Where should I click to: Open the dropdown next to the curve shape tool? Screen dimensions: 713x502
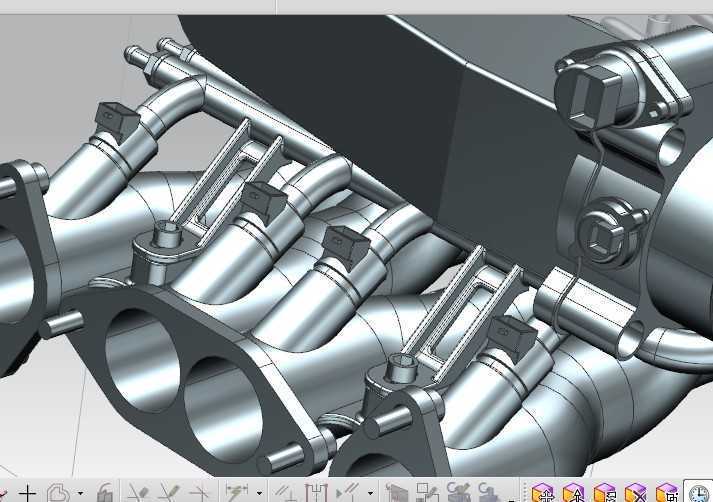tap(80, 493)
